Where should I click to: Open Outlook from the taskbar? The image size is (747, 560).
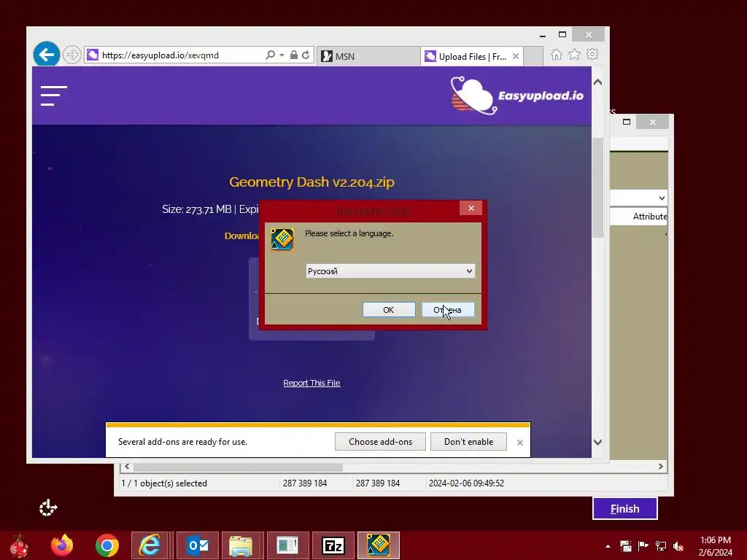(198, 545)
